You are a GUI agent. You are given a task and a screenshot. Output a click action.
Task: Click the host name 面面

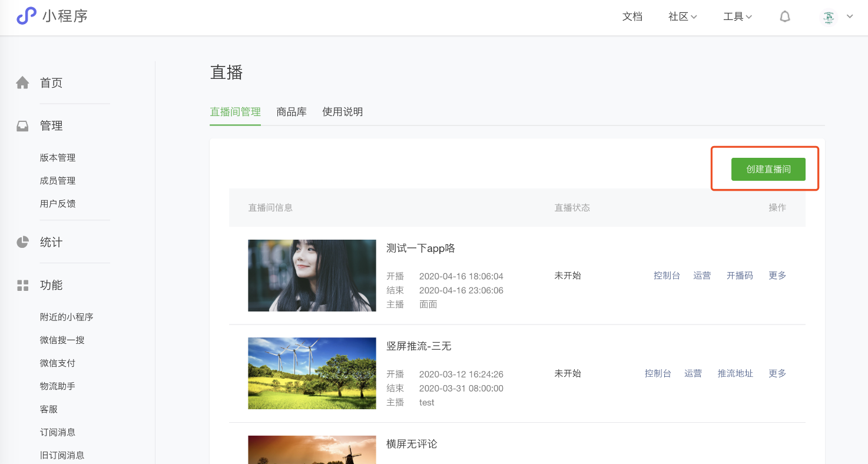(428, 304)
